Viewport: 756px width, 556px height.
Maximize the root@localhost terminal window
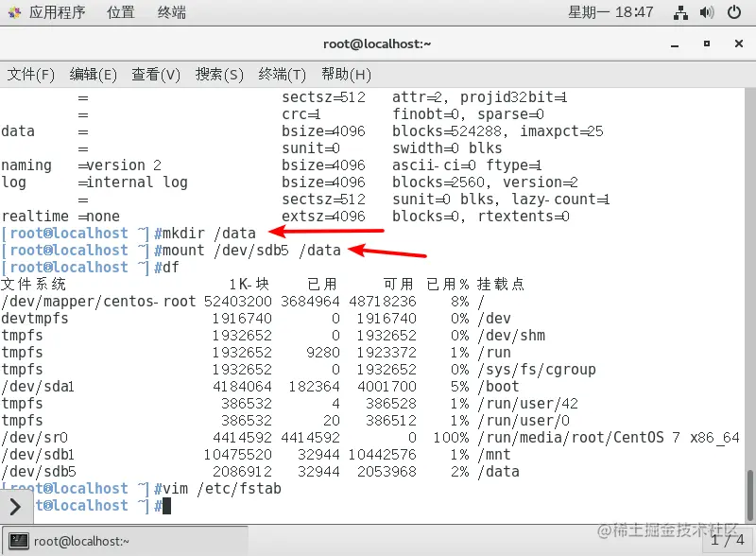pos(706,43)
